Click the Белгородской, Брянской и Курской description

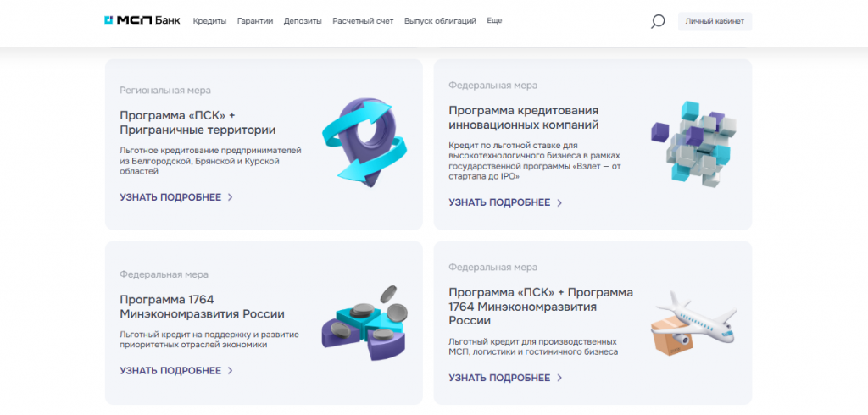click(210, 161)
